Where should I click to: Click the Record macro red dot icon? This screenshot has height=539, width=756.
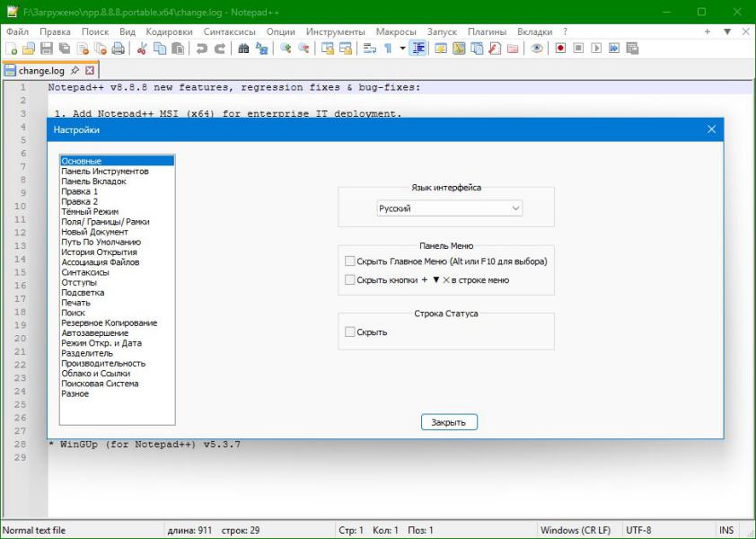click(x=560, y=49)
